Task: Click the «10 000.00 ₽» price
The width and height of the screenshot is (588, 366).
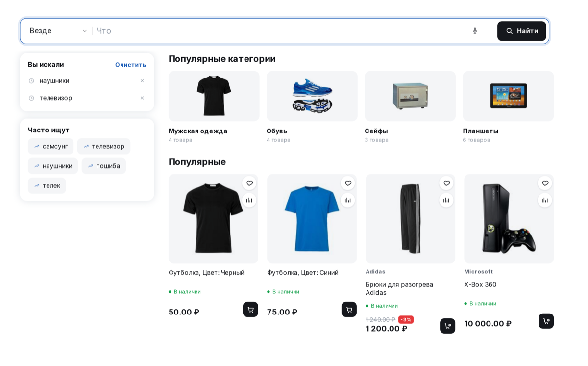Action: pos(488,324)
